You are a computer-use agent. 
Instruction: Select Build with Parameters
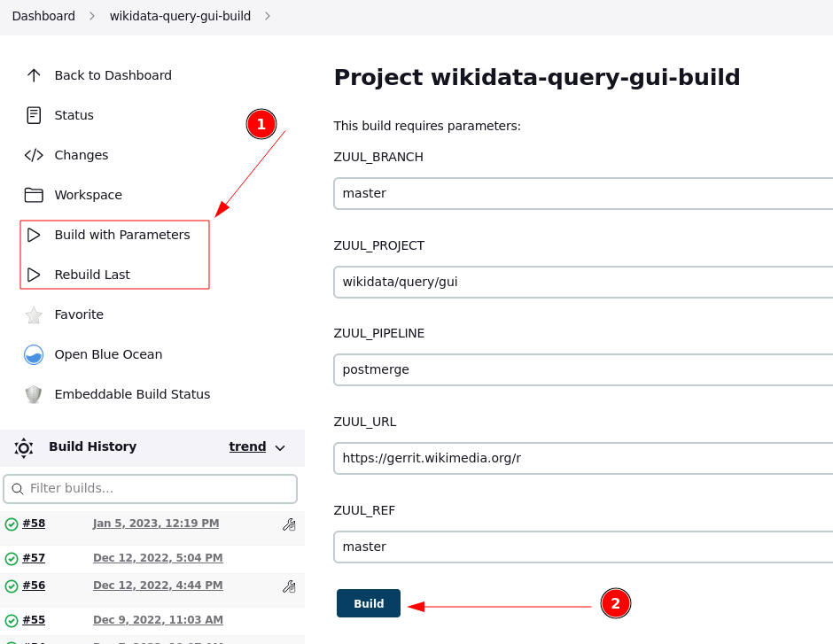pyautogui.click(x=122, y=235)
